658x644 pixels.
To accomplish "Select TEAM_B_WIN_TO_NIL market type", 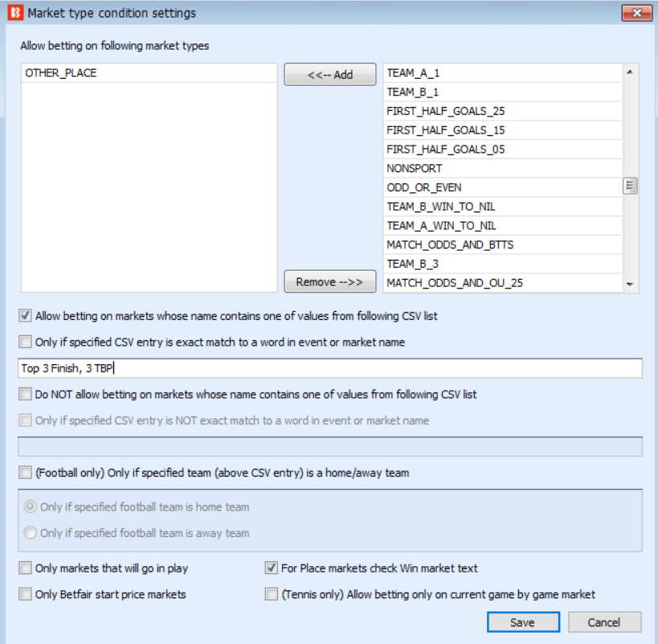I will [x=502, y=207].
